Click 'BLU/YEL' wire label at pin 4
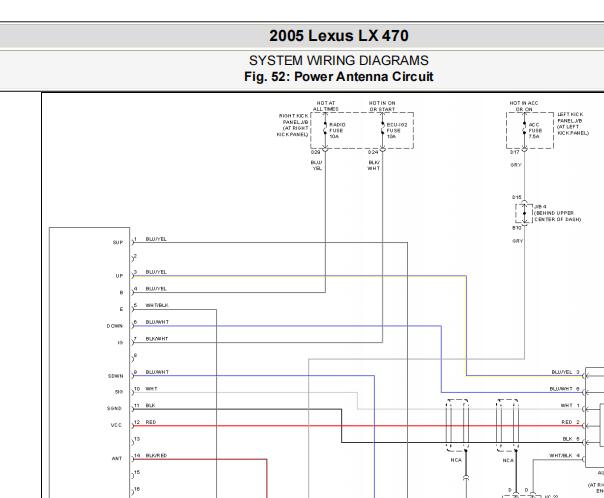Screen dimensions: 604x498 coord(156,288)
